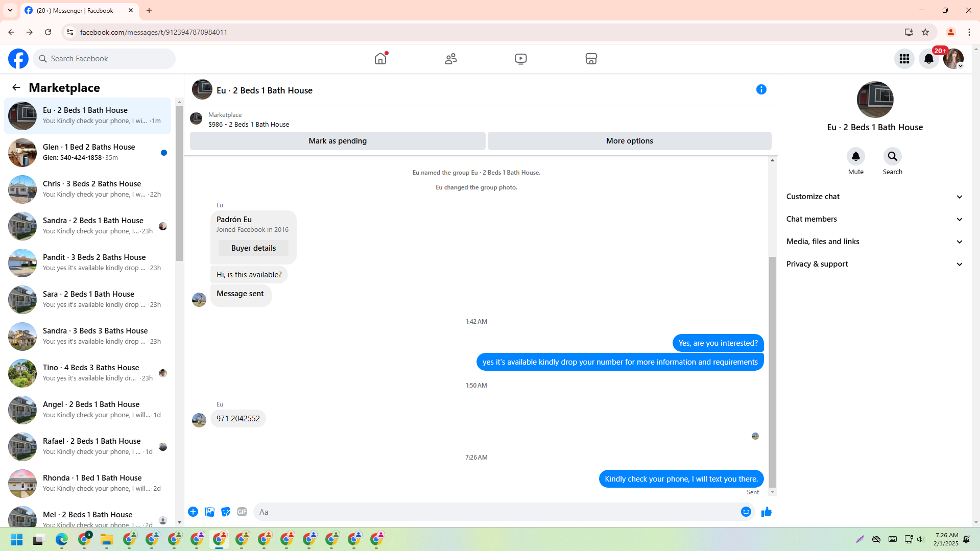Expand Customize chat section

874,197
